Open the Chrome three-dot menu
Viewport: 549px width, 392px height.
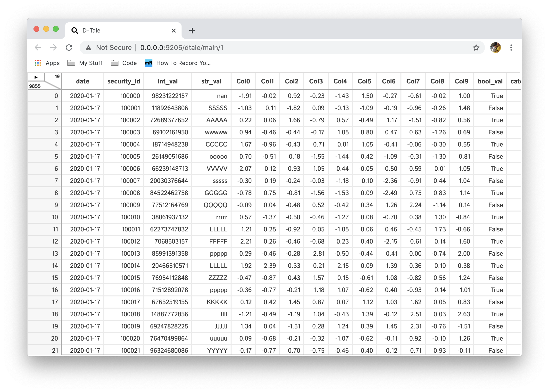pos(511,48)
